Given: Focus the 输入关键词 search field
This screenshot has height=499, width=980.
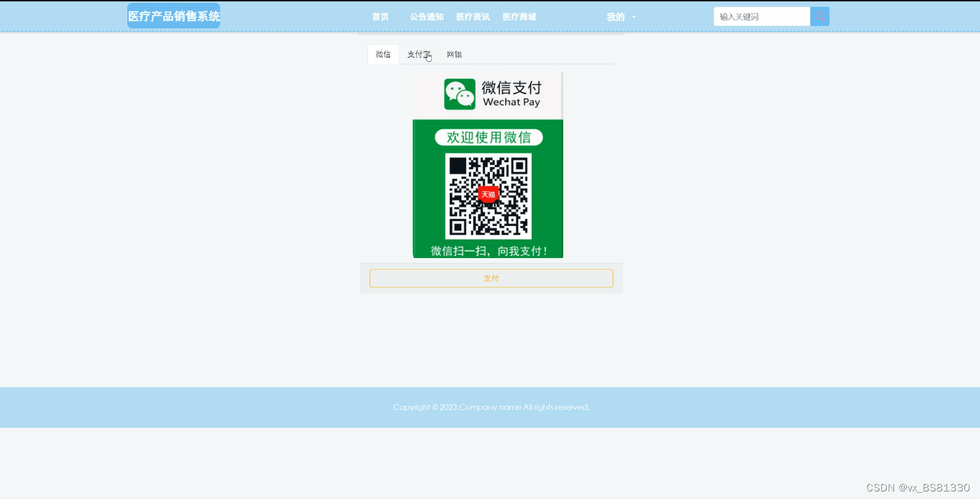Looking at the screenshot, I should tap(762, 16).
